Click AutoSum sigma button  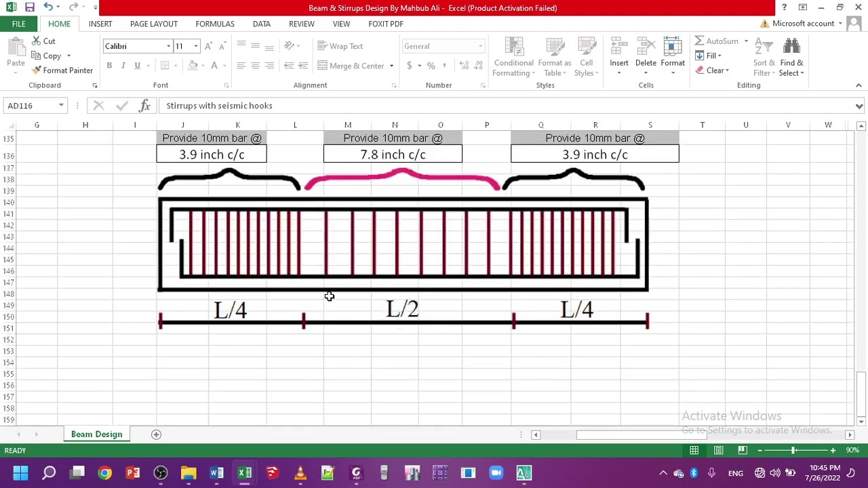coord(717,41)
